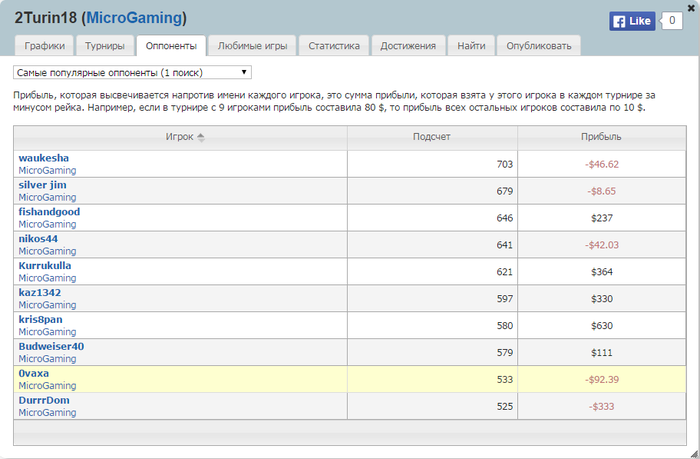Close the player popup with X icon
Screen dimensions: 700x459
pos(691,8)
